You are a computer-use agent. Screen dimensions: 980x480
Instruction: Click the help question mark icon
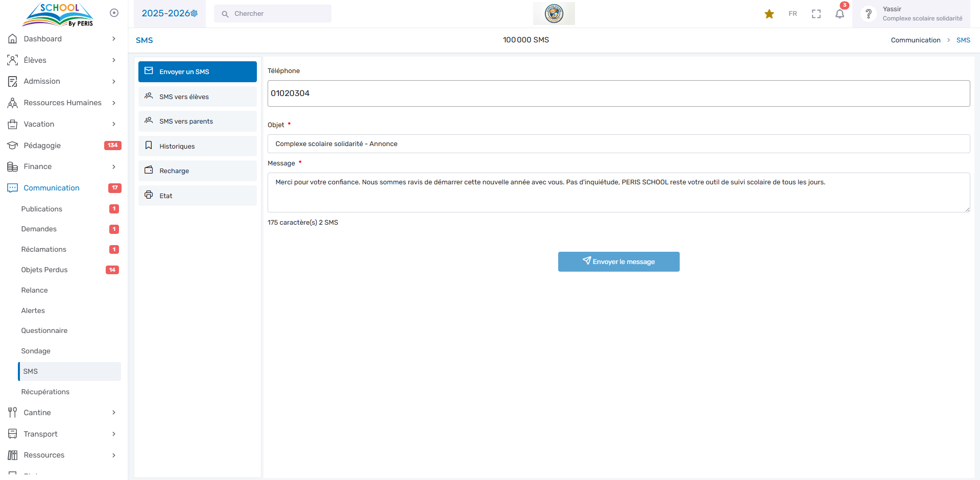coord(868,14)
